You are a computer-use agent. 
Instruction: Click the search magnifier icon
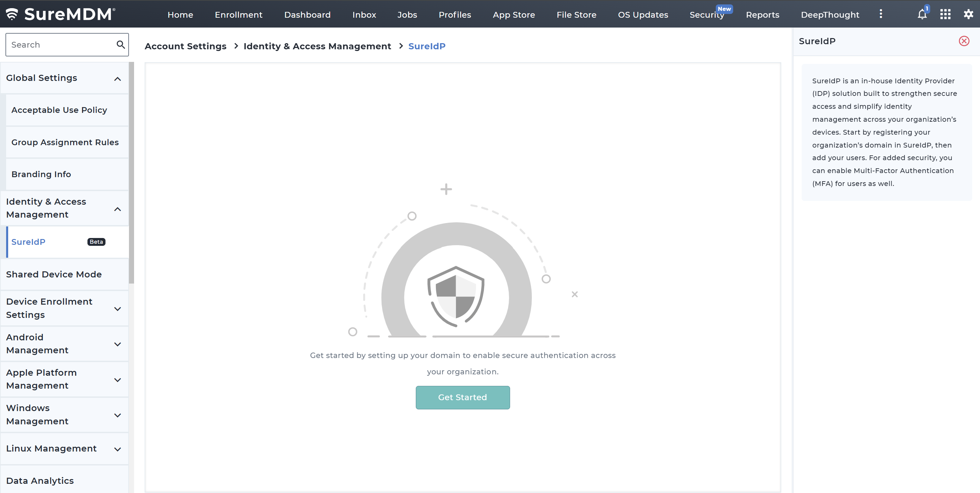tap(120, 45)
